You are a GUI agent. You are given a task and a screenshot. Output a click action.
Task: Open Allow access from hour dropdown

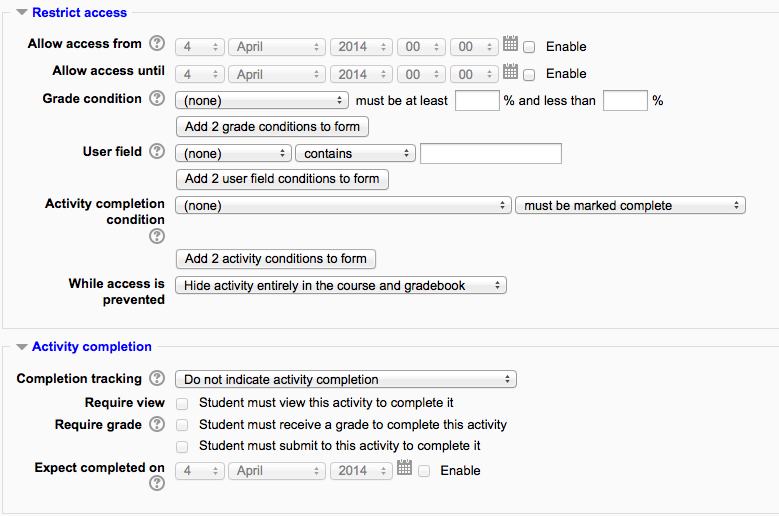tap(421, 47)
